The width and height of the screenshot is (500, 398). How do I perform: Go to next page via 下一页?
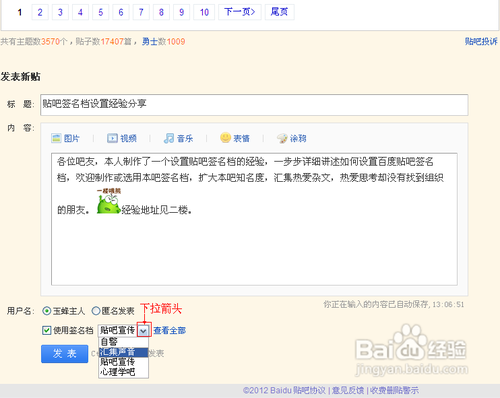(240, 12)
